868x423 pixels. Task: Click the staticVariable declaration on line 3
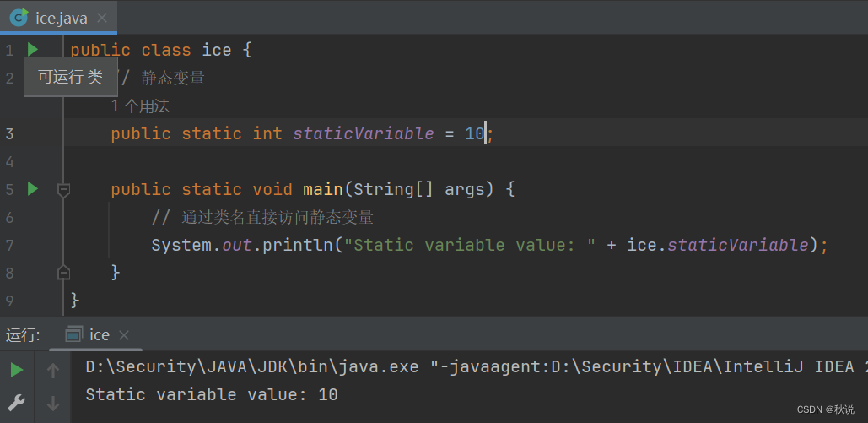(x=363, y=133)
